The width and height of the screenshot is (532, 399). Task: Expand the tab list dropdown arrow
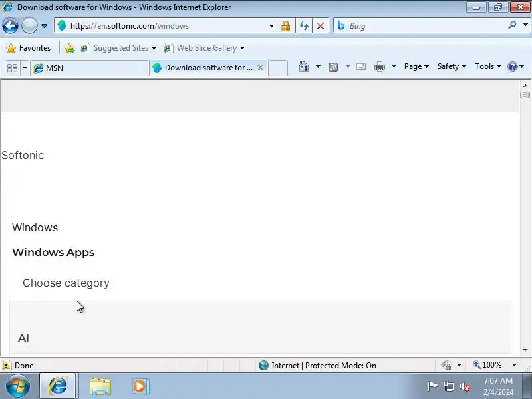click(x=25, y=68)
